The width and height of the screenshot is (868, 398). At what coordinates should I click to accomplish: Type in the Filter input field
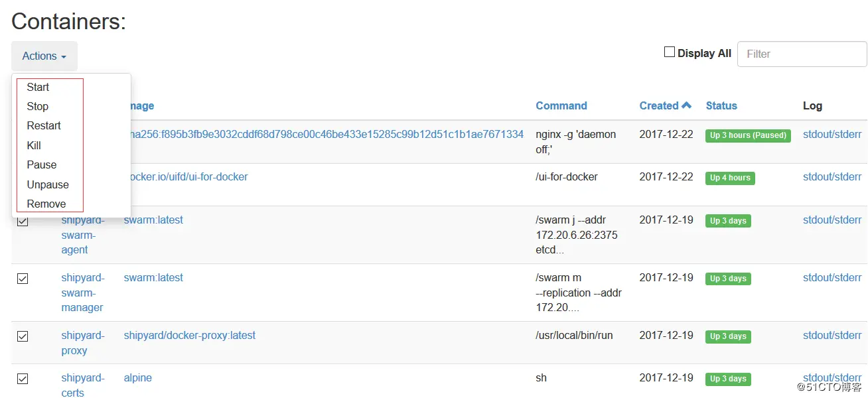coord(802,54)
